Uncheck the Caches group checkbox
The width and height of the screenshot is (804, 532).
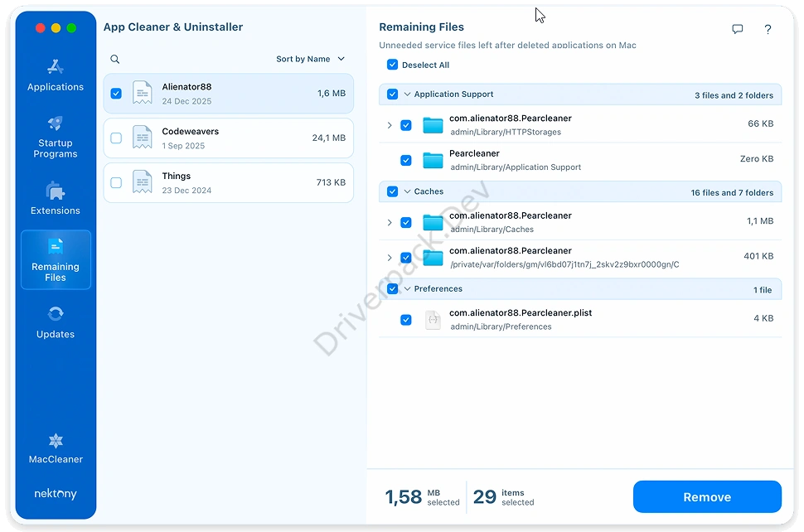pyautogui.click(x=392, y=191)
